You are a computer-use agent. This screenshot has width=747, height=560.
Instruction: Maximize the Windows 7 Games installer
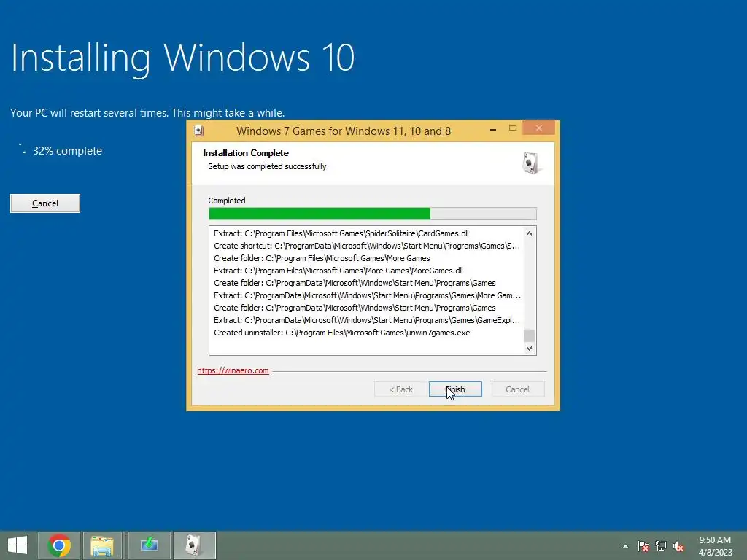click(513, 128)
